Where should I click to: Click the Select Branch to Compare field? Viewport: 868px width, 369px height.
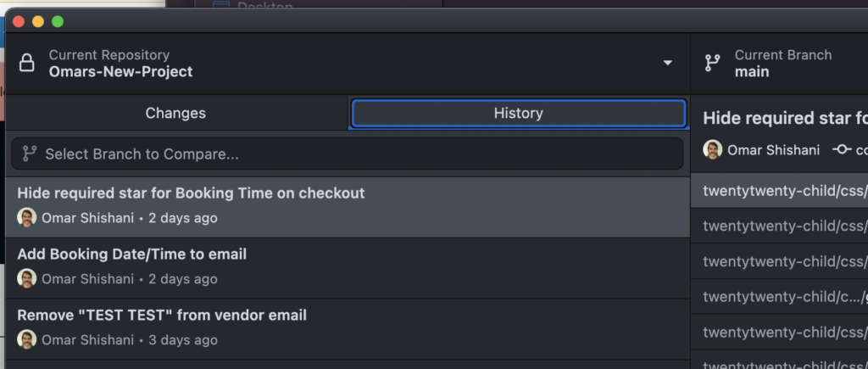pyautogui.click(x=348, y=154)
